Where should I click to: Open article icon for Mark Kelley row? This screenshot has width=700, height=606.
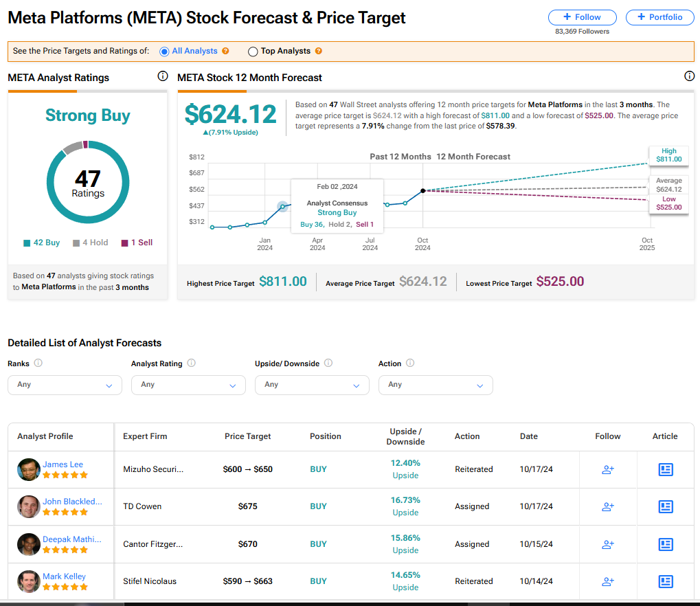[665, 581]
